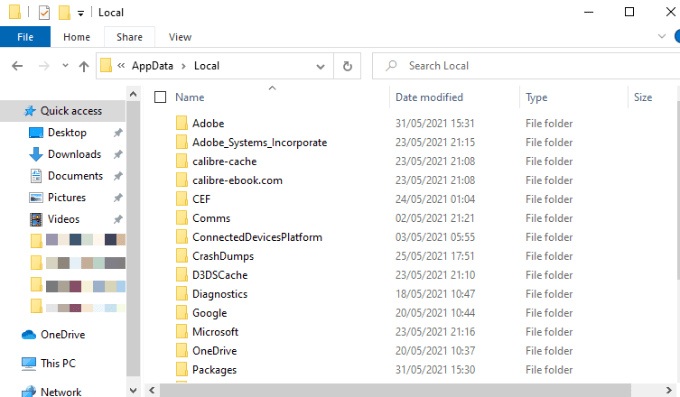Click the Search Local input box
The image size is (680, 397).
(x=526, y=66)
